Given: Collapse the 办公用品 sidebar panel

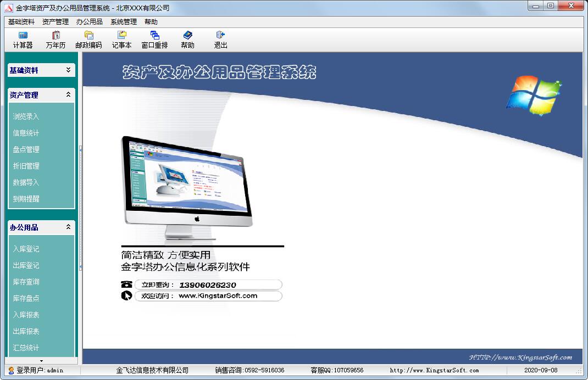Looking at the screenshot, I should point(68,227).
